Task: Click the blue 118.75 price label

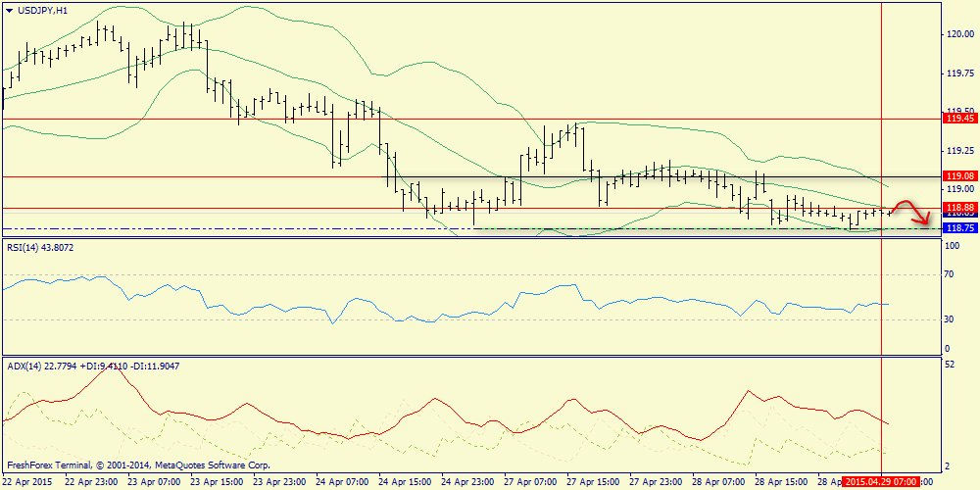Action: coord(960,228)
